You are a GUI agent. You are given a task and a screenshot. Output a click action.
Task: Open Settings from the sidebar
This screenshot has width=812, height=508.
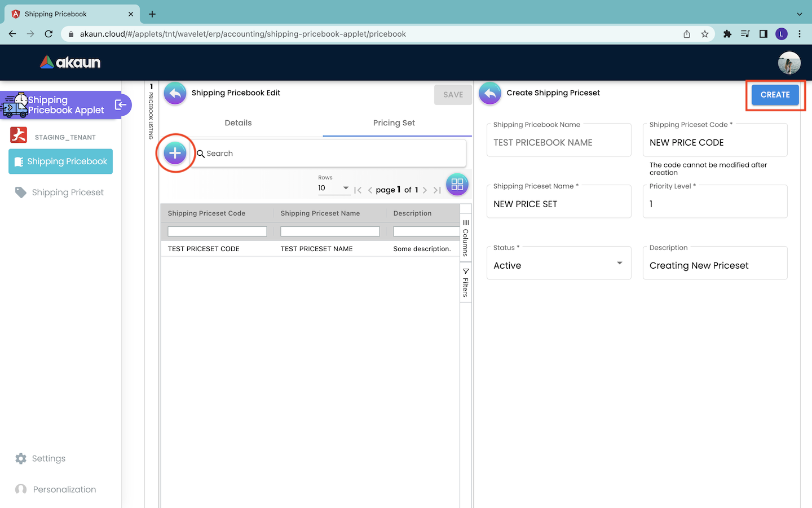[48, 458]
